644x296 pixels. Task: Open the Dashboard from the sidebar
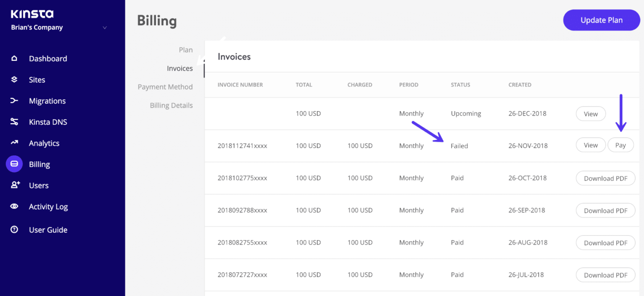(x=47, y=58)
